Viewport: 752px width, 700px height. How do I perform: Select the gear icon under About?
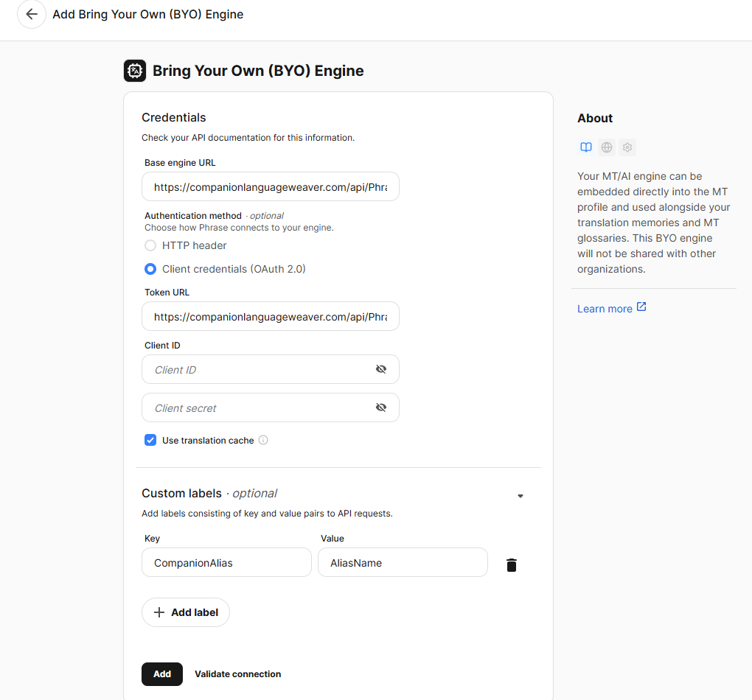[627, 147]
